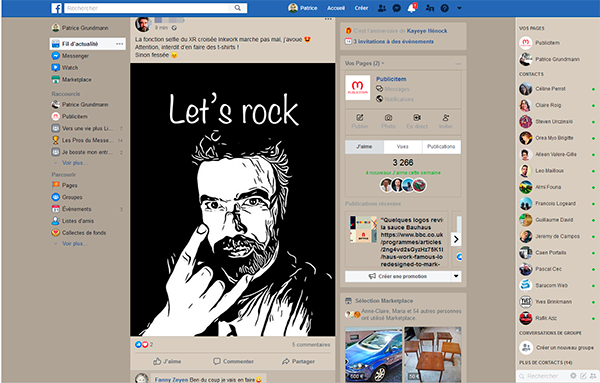
Task: Open Publicitem page link in card
Action: [391, 79]
